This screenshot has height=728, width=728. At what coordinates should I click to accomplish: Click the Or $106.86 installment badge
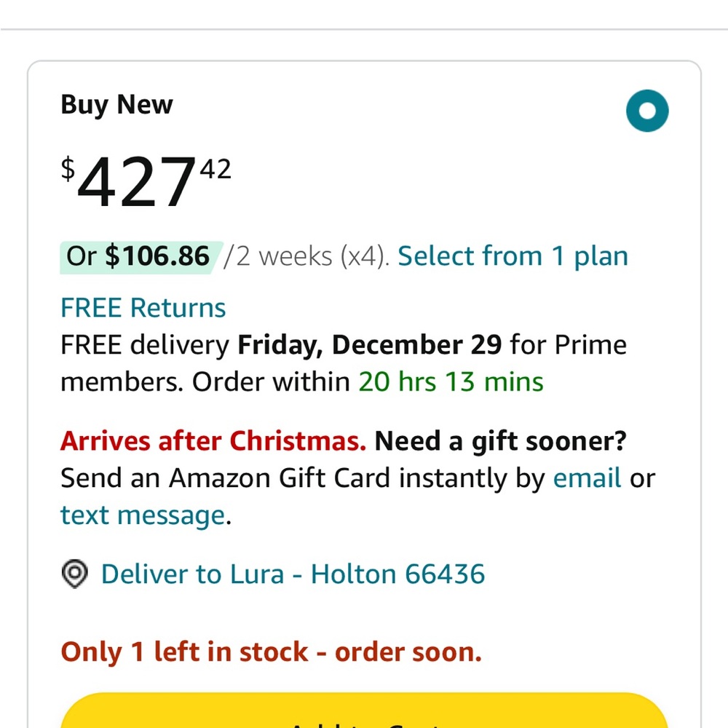coord(138,256)
